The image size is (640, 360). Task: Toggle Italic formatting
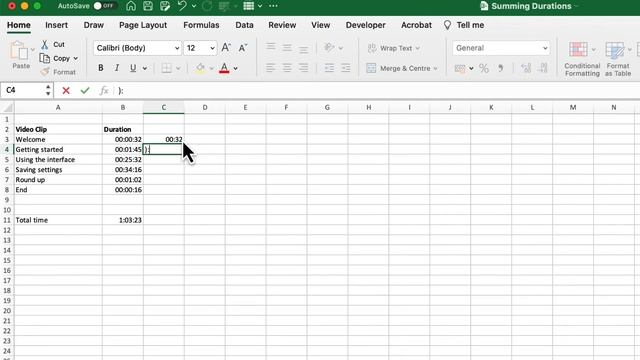[x=117, y=68]
